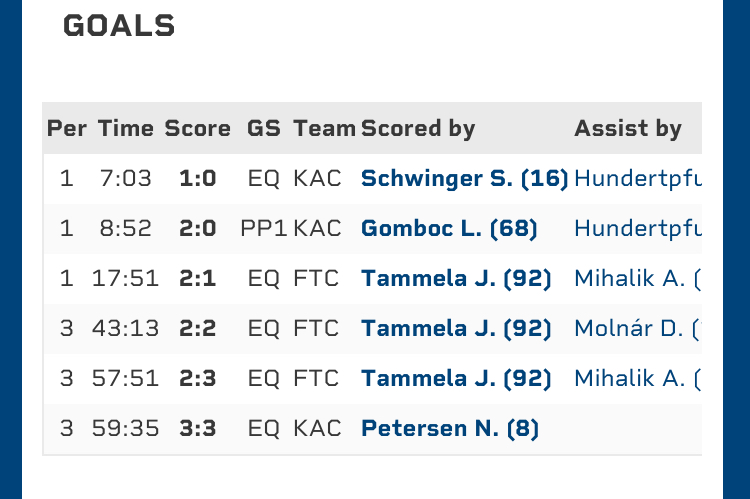Open Tammela J. link in 2:1 row

pos(456,279)
